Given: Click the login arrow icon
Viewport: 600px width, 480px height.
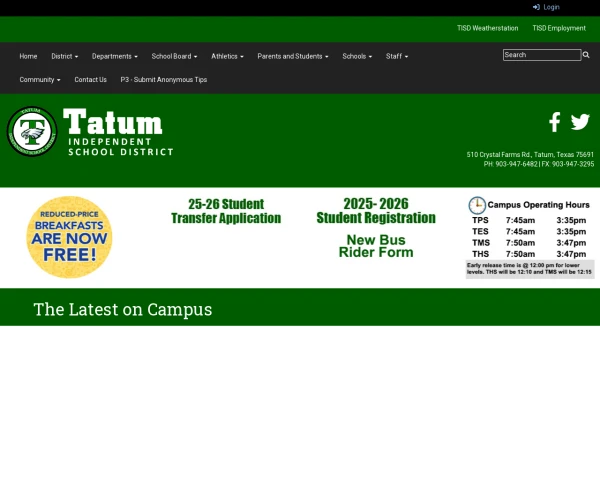Looking at the screenshot, I should 536,7.
